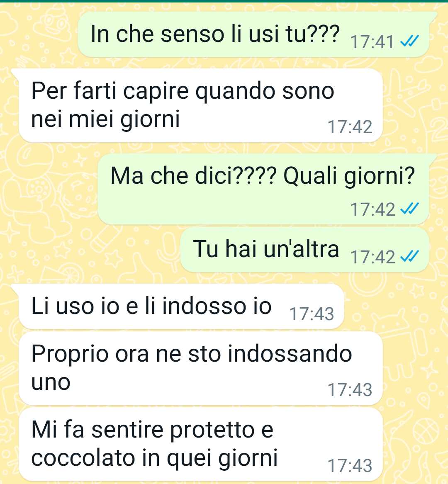Select 'Li uso io e li indosso io' message
This screenshot has height=484, width=448.
coord(181,306)
